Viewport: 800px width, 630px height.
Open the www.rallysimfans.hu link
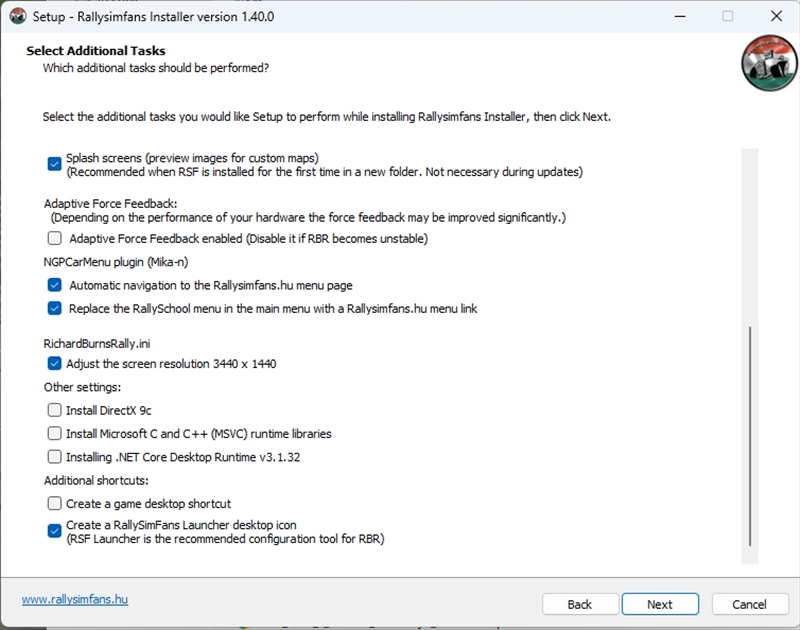75,600
